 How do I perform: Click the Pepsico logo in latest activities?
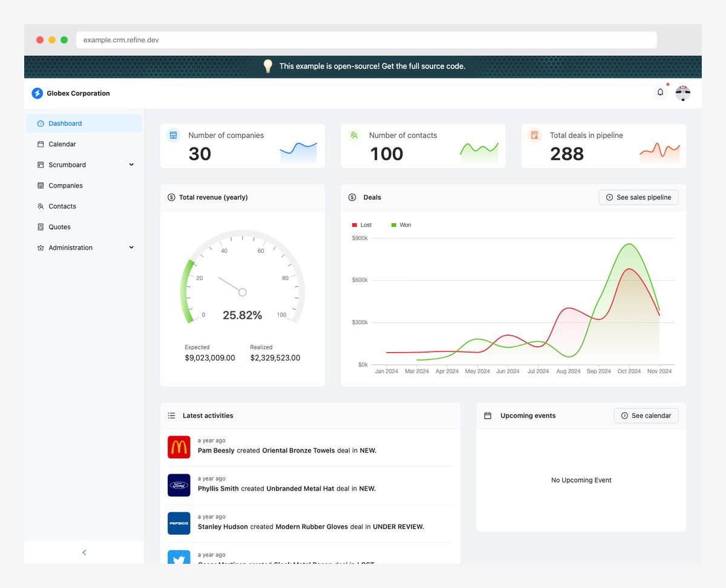[x=178, y=523]
